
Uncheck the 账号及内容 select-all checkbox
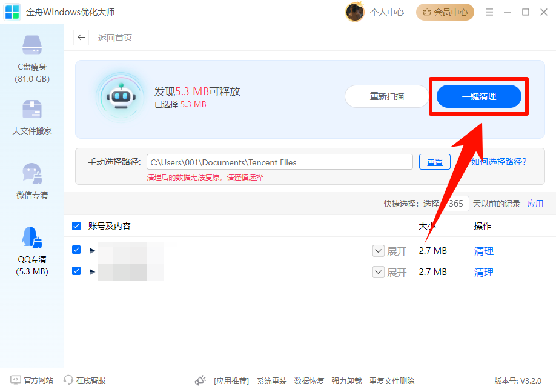point(76,226)
